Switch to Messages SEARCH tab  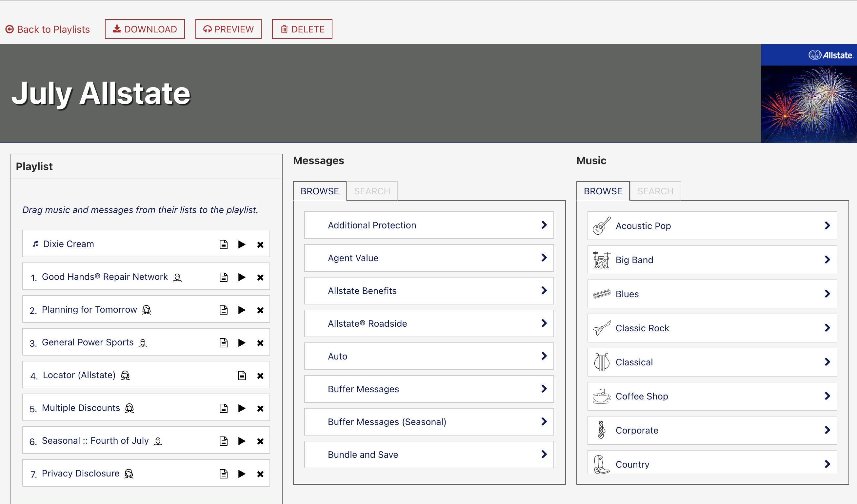[372, 191]
